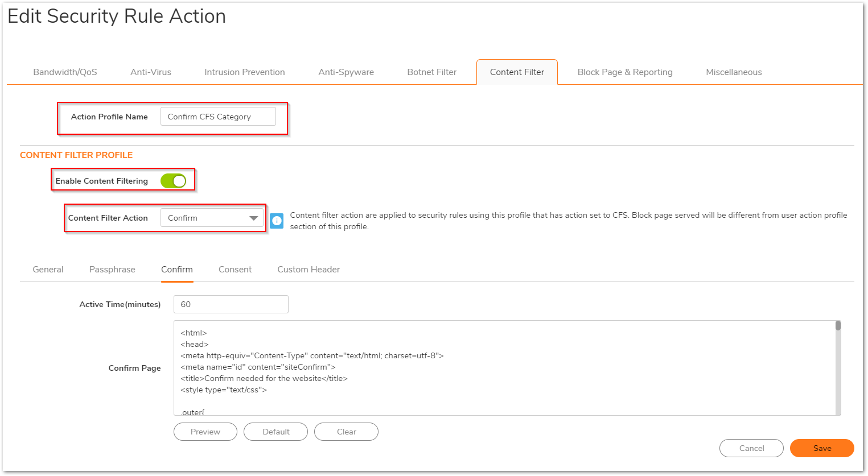Select the Anti-Spyware tab
This screenshot has width=868, height=476.
pyautogui.click(x=346, y=72)
